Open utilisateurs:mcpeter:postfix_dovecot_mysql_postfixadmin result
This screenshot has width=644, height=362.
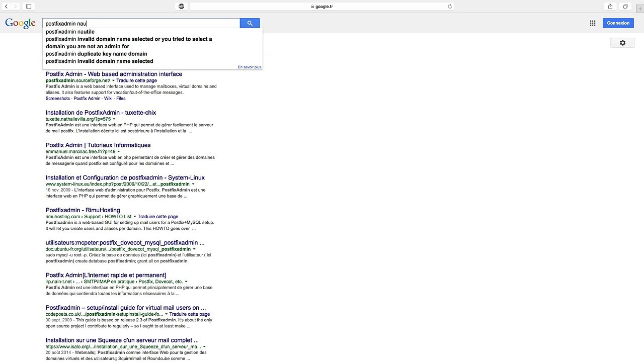pos(125,243)
